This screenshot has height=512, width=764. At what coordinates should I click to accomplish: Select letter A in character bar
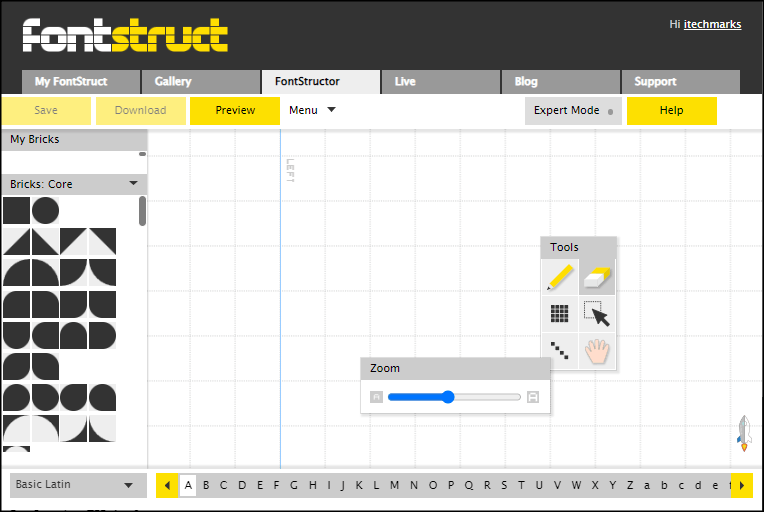click(188, 485)
